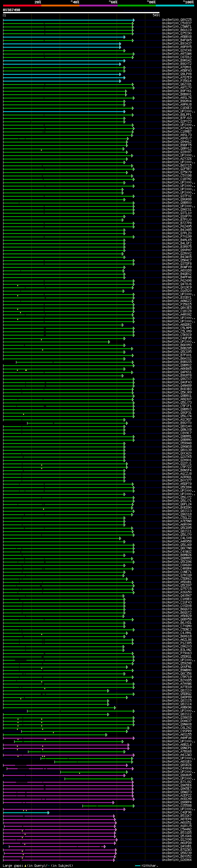Click UniRef100_P35614 label
Image resolution: width=197 pixels, height=868 pixels.
click(x=177, y=81)
